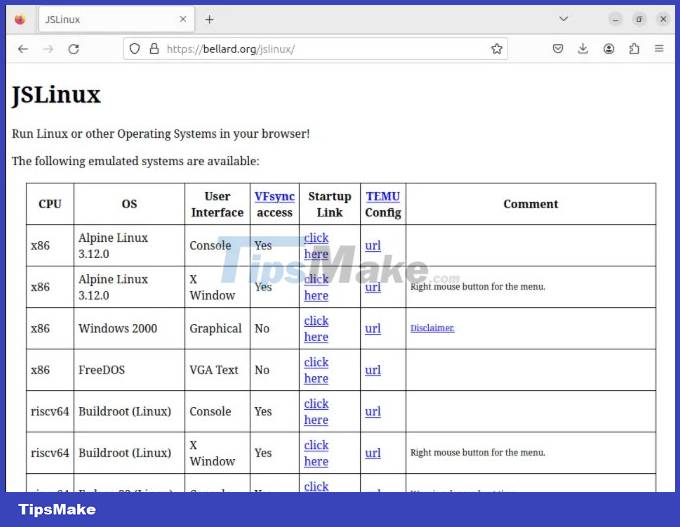The height and width of the screenshot is (527, 680).
Task: Launch Windows 2000 via click here
Action: [x=316, y=329]
